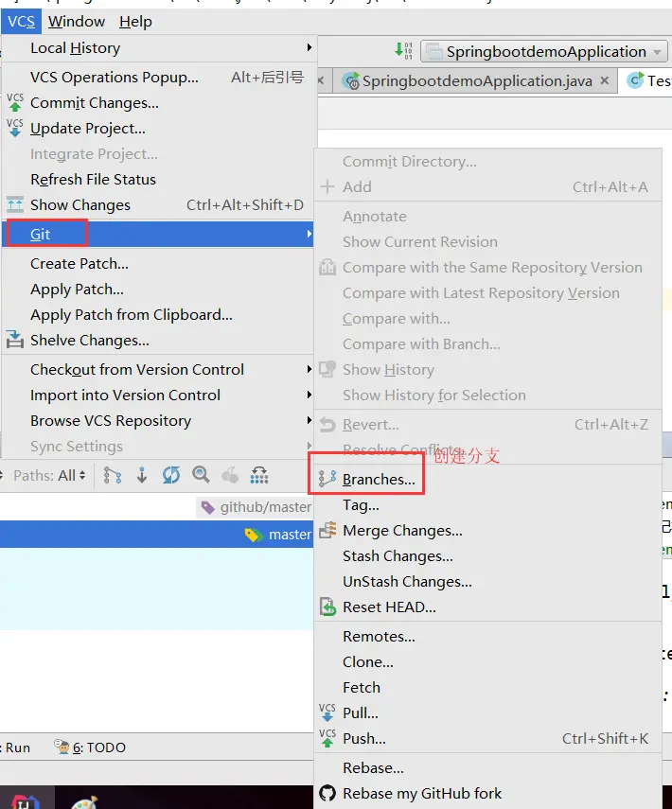Click Refresh File Status entry
Screen dimensions: 672x809
(158, 179)
